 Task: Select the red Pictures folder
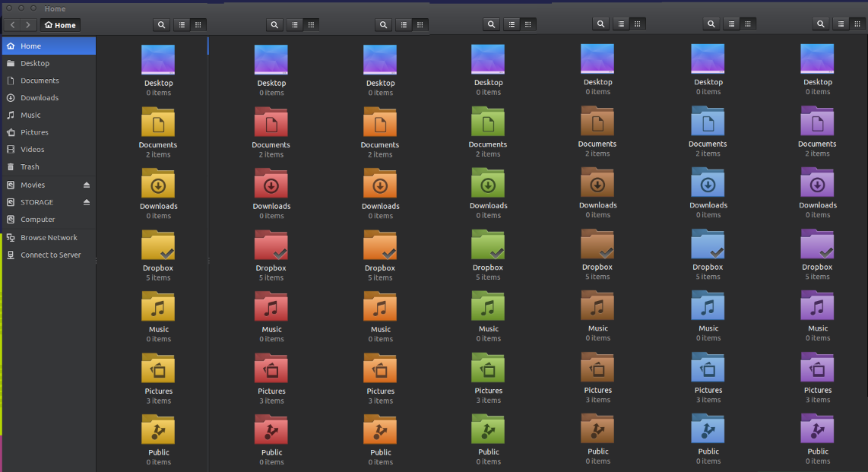coord(271,368)
